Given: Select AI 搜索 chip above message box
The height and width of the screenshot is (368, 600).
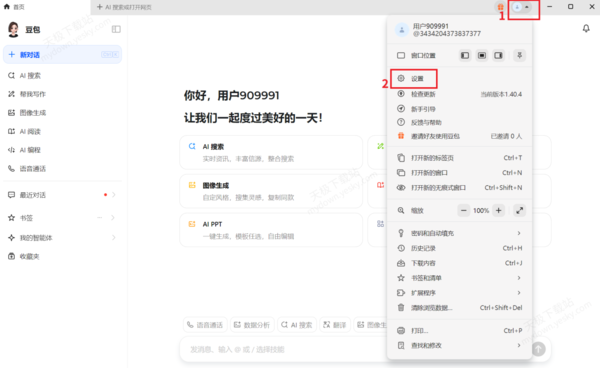Looking at the screenshot, I should coord(297,325).
